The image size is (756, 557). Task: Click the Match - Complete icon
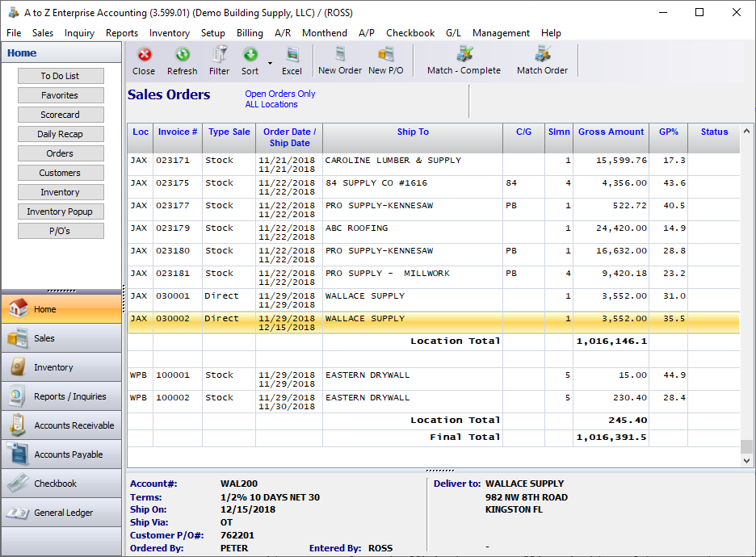click(464, 61)
